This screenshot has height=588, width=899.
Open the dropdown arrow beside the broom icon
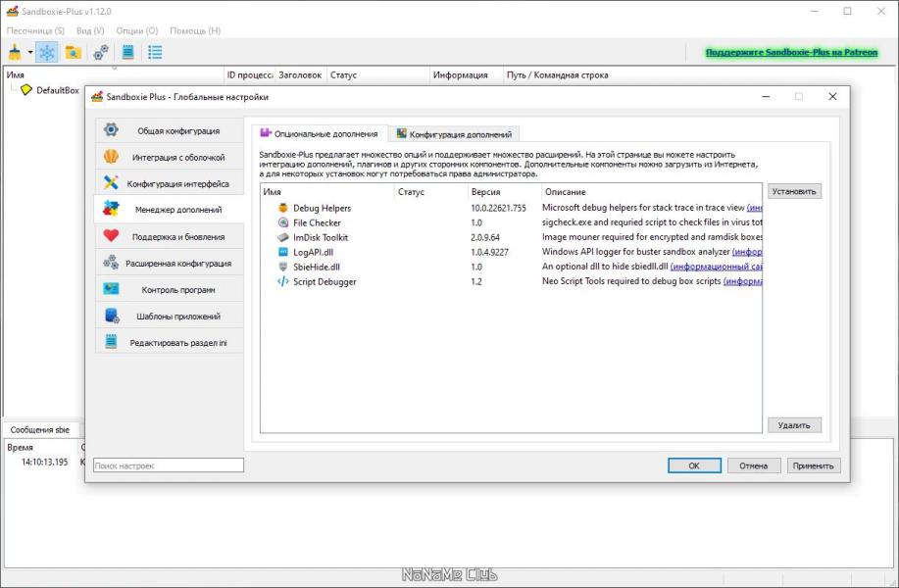point(30,52)
